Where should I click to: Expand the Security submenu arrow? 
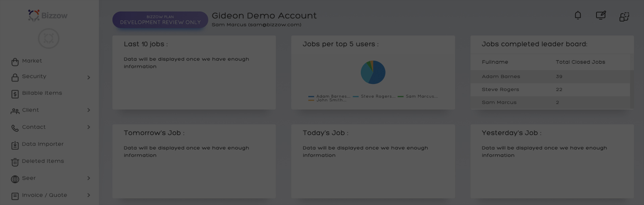pos(89,78)
